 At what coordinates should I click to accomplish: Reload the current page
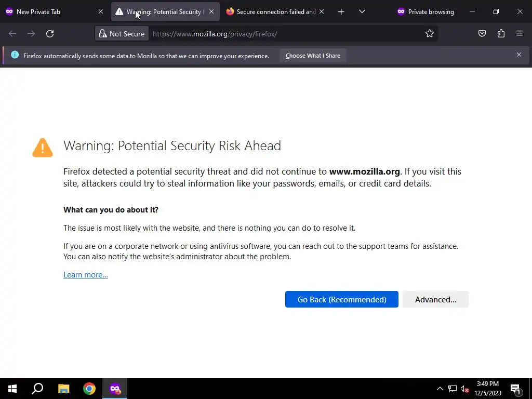pos(50,34)
